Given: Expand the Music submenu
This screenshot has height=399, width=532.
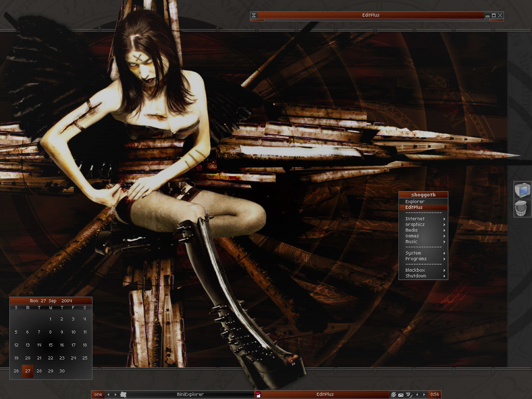Looking at the screenshot, I should tap(423, 242).
